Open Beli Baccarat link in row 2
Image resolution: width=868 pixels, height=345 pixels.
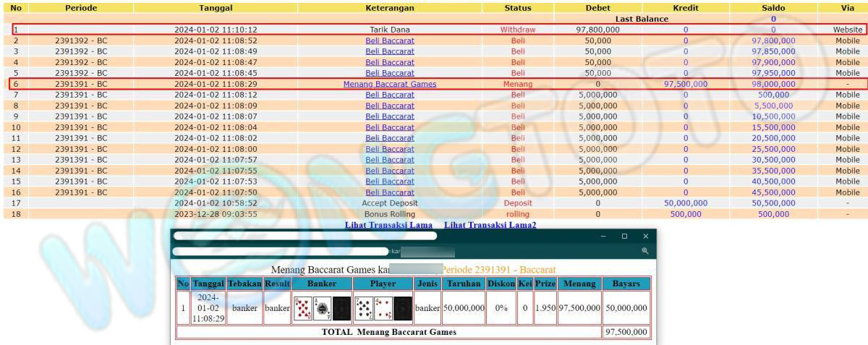(x=390, y=41)
